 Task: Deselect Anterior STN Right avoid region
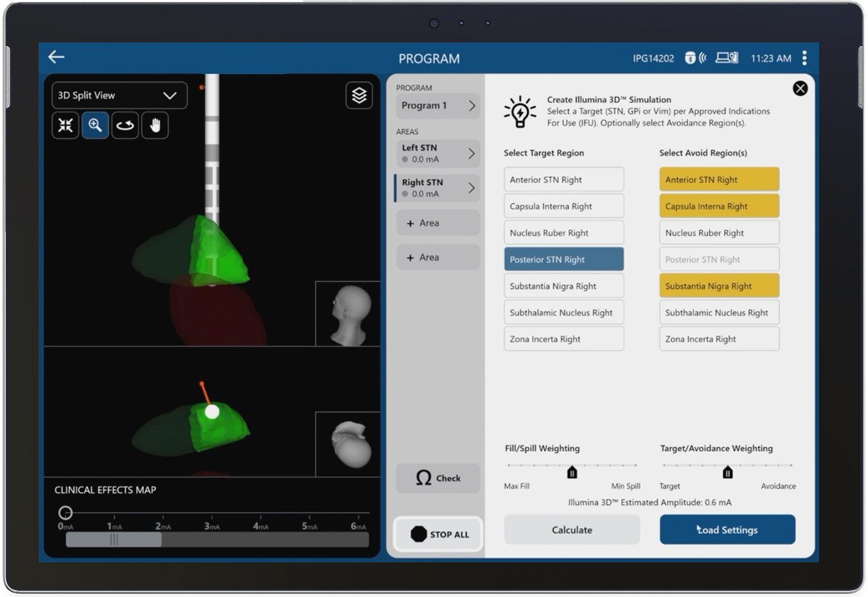[x=718, y=179]
